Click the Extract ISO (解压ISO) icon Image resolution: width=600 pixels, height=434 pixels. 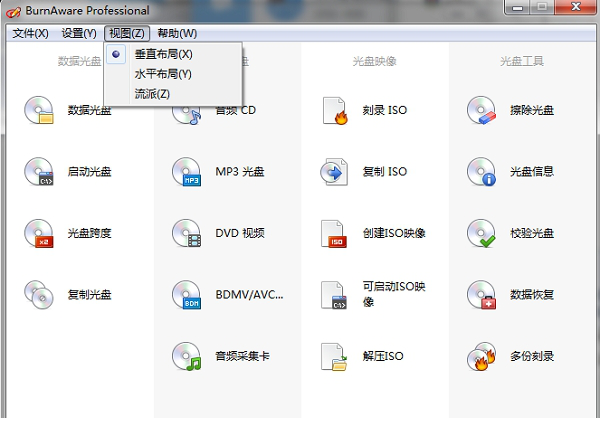click(x=334, y=357)
